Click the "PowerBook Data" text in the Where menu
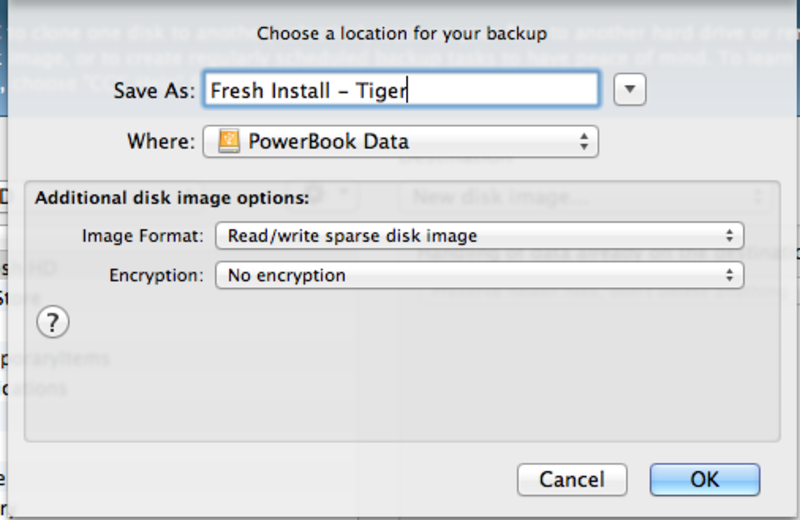The height and width of the screenshot is (520, 800). click(x=328, y=142)
